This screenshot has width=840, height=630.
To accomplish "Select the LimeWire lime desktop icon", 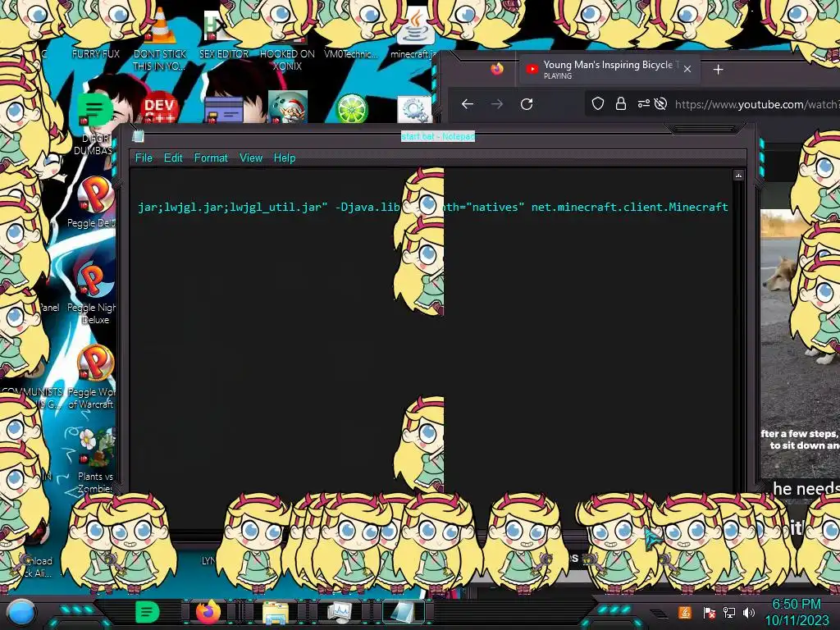I will [x=351, y=108].
